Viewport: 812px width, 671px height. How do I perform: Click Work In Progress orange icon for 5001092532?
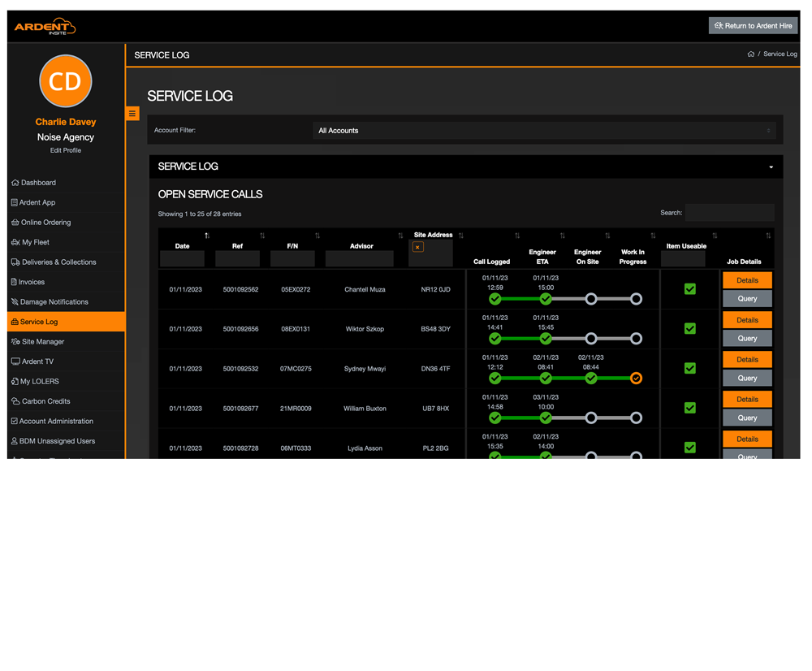[637, 379]
